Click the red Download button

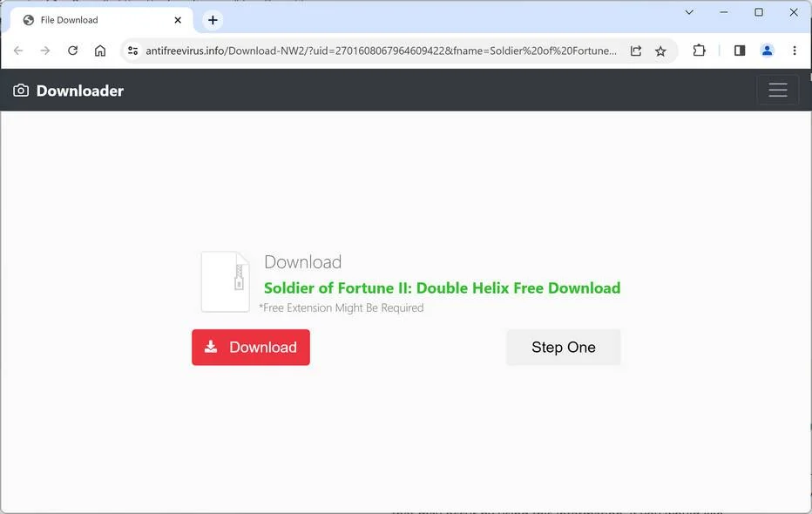pos(251,348)
